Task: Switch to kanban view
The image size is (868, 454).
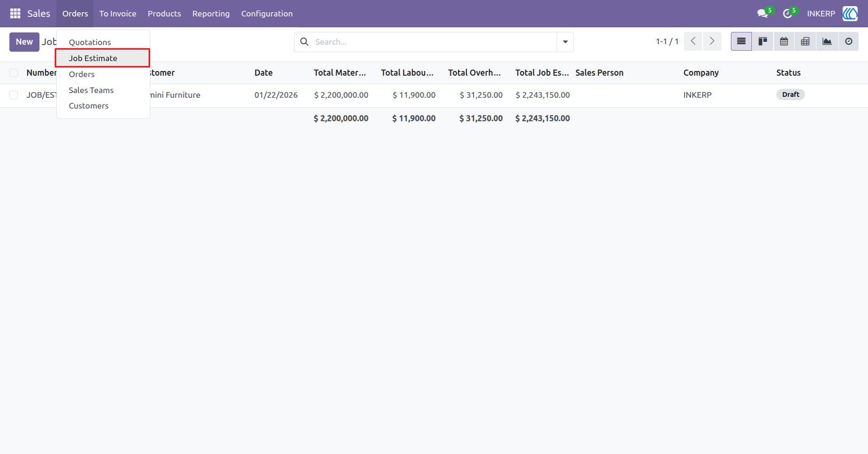Action: coord(763,41)
